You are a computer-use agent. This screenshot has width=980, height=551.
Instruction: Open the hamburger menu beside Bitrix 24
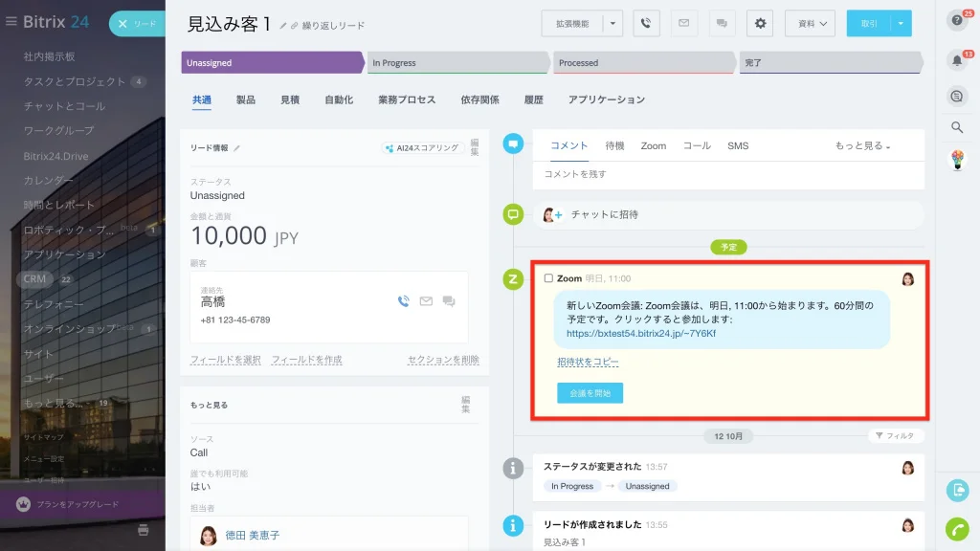point(11,22)
